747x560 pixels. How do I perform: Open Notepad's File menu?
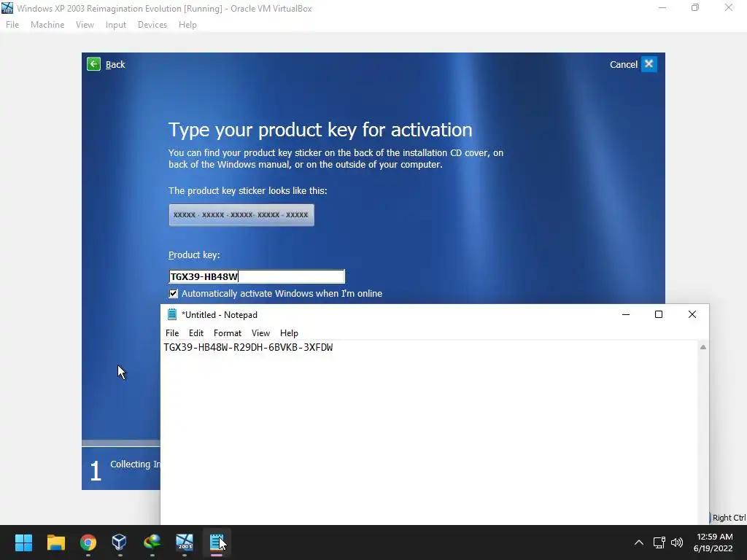point(172,332)
